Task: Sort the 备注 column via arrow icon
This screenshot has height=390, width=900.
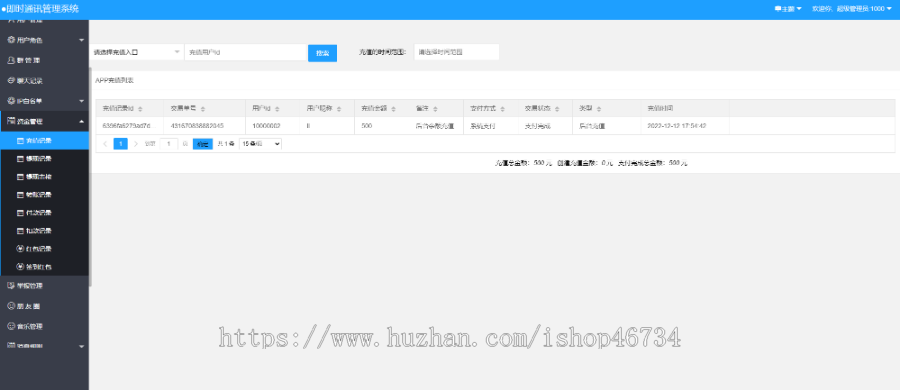Action: pos(435,109)
